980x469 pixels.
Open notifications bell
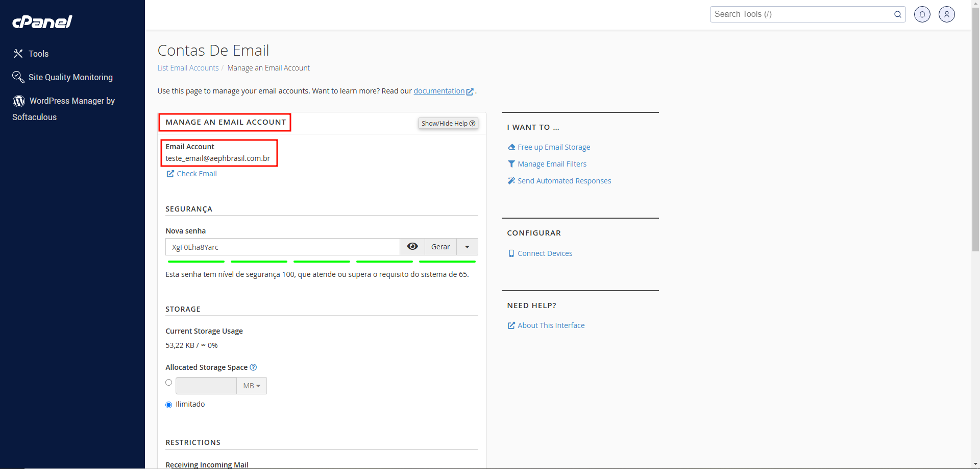(x=922, y=14)
